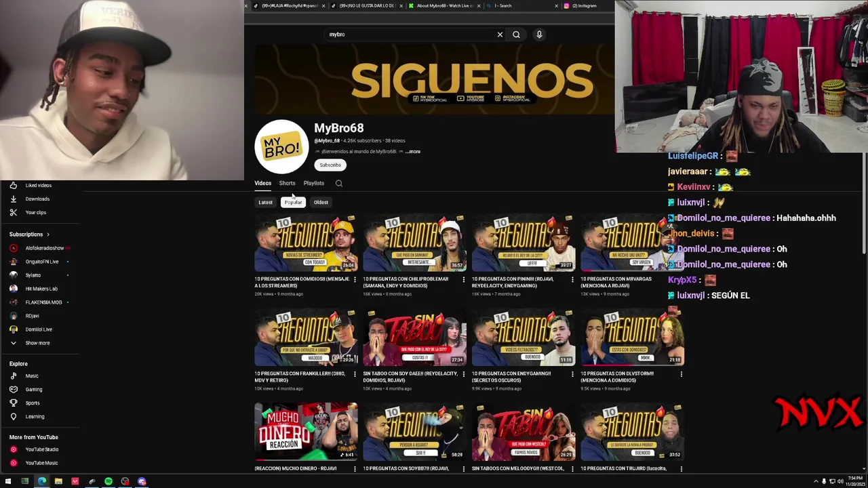The height and width of the screenshot is (488, 868).
Task: Open Hit Makers Lab subscription
Action: (x=41, y=289)
